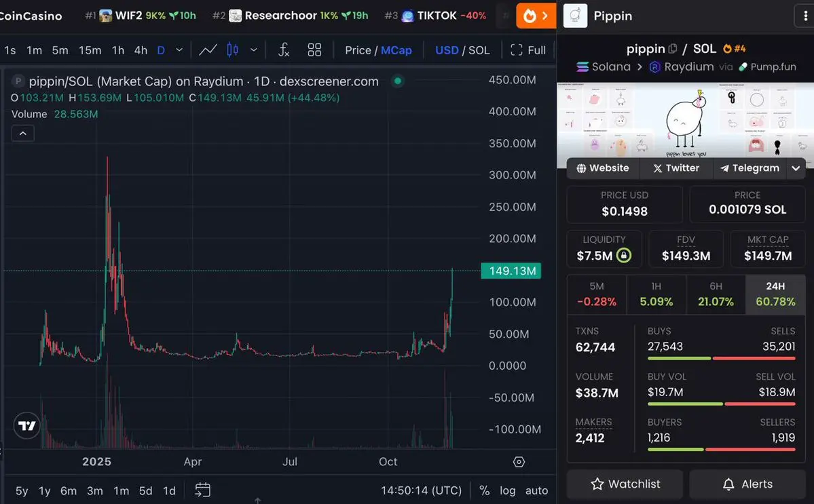Click the Raydium DEX link
The height and width of the screenshot is (504, 814).
(682, 67)
